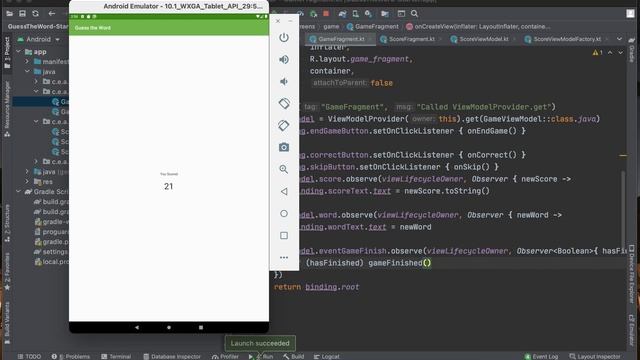
Task: Click the Back navigation arrow in the toolbar
Action: click(x=51, y=13)
